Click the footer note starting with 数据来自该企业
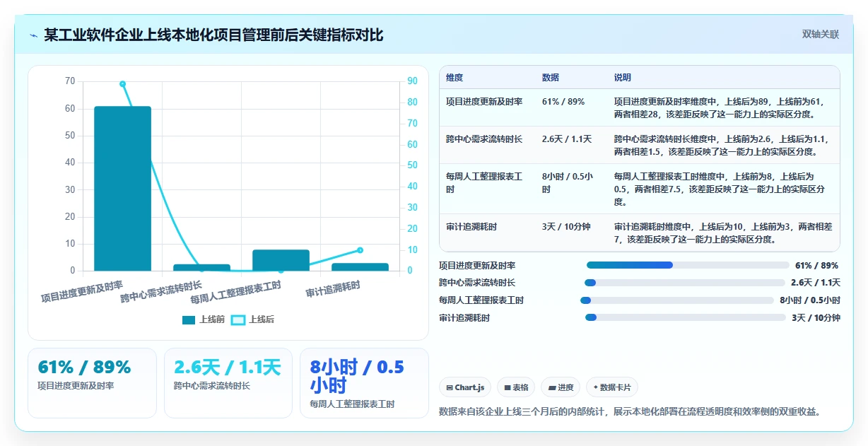The image size is (868, 446). click(x=630, y=411)
